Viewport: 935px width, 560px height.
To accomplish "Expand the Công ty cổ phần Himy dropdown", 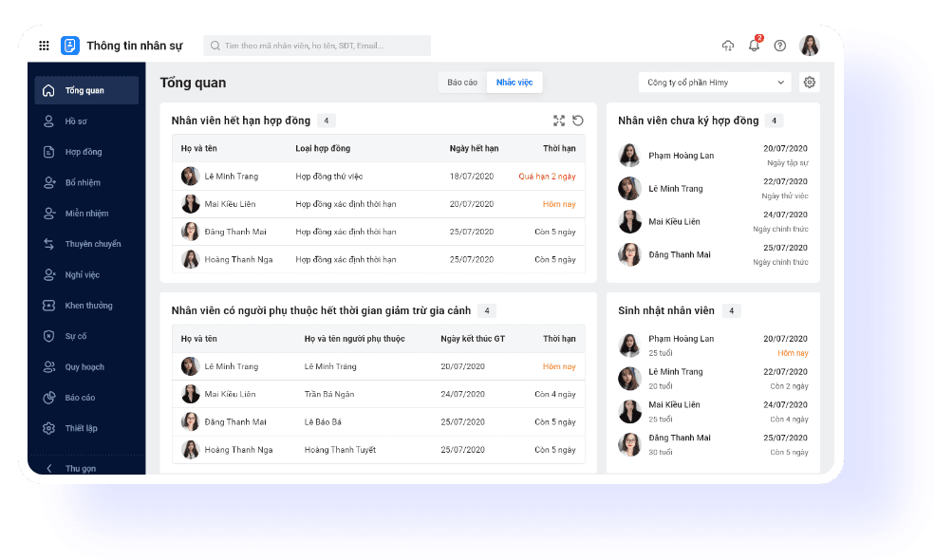I will (x=715, y=83).
